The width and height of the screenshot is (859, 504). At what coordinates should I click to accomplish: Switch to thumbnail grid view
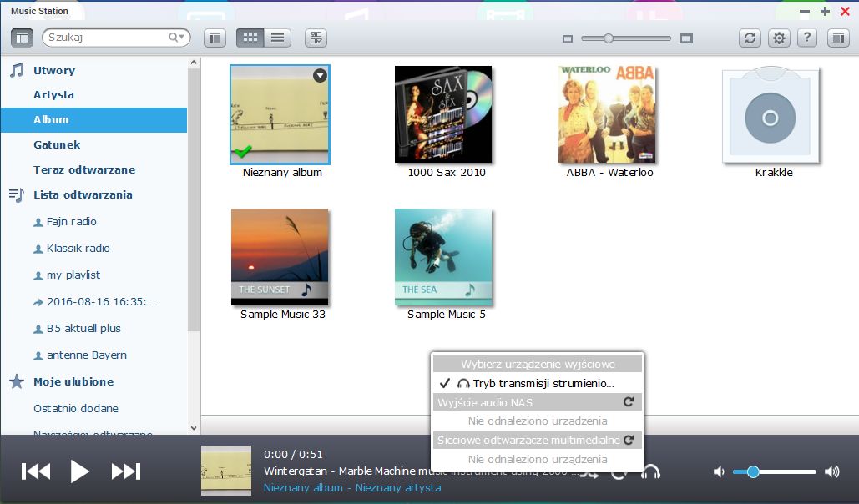[x=250, y=38]
